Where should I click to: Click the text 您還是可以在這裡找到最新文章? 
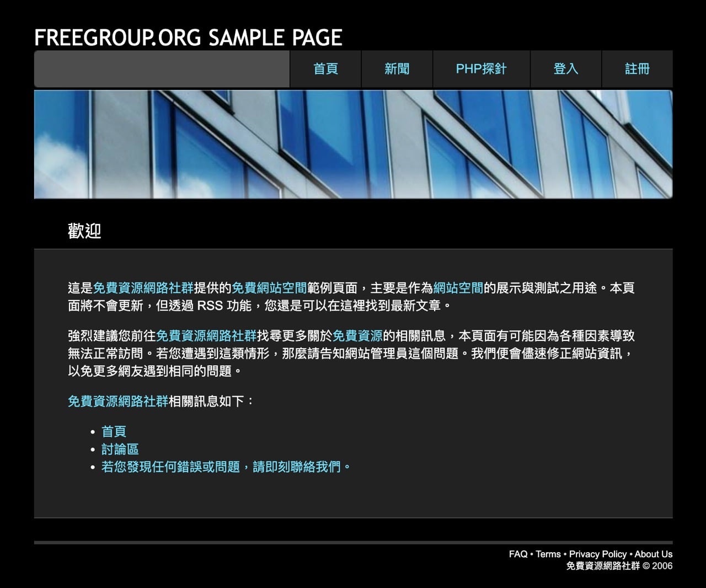353,306
